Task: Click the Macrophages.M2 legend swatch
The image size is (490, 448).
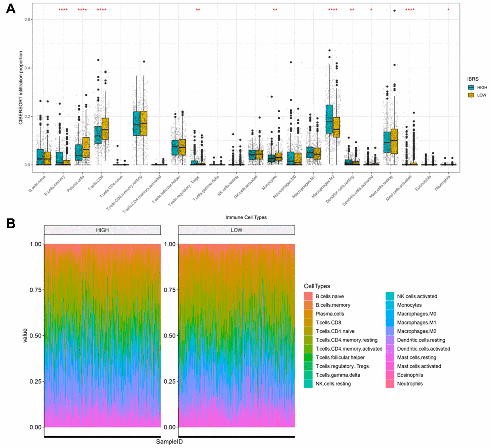Action: click(390, 331)
